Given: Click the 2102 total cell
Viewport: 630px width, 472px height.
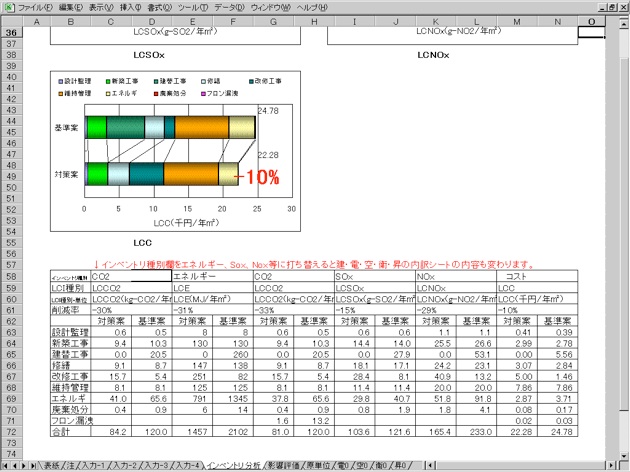Looking at the screenshot, I should pos(233,432).
